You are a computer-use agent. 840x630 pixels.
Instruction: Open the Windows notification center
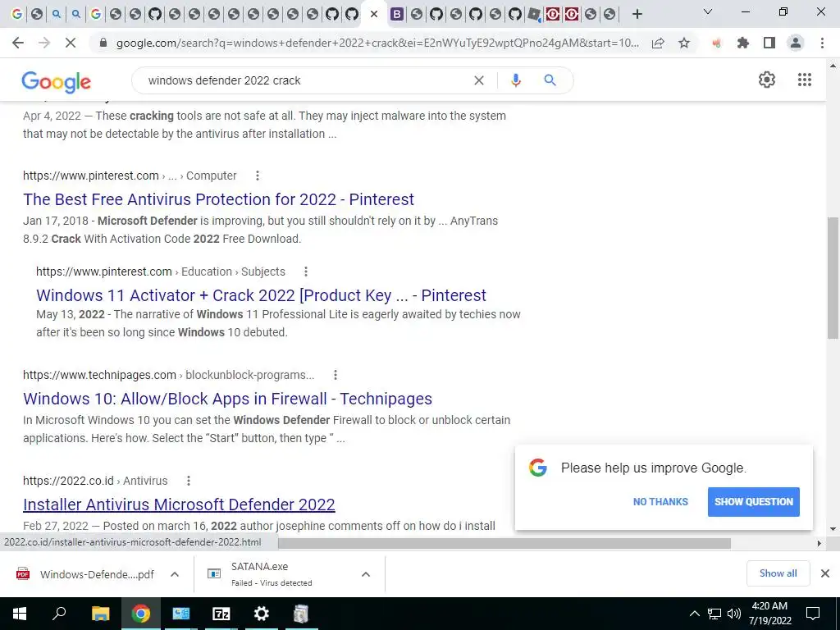[813, 614]
